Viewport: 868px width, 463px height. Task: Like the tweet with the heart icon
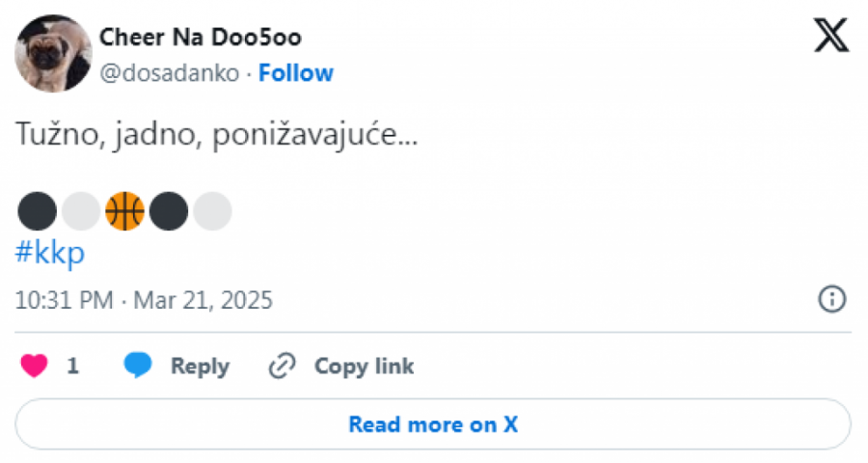[35, 366]
